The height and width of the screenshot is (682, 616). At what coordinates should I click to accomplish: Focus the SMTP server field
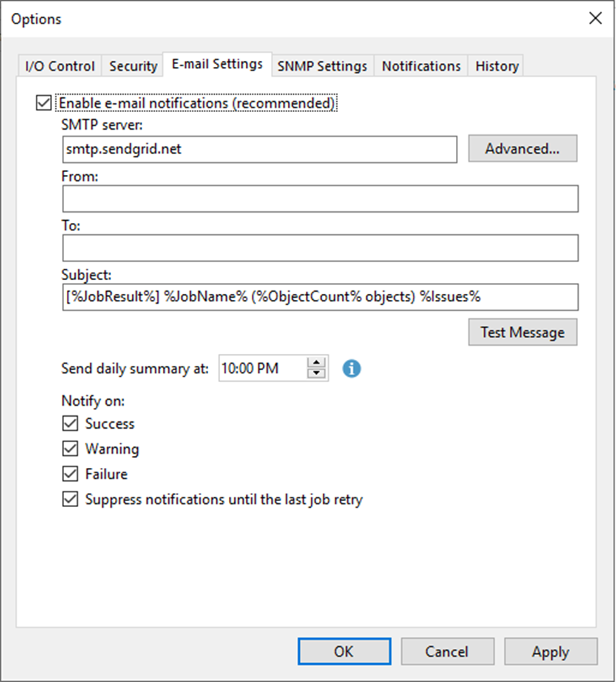pyautogui.click(x=260, y=149)
